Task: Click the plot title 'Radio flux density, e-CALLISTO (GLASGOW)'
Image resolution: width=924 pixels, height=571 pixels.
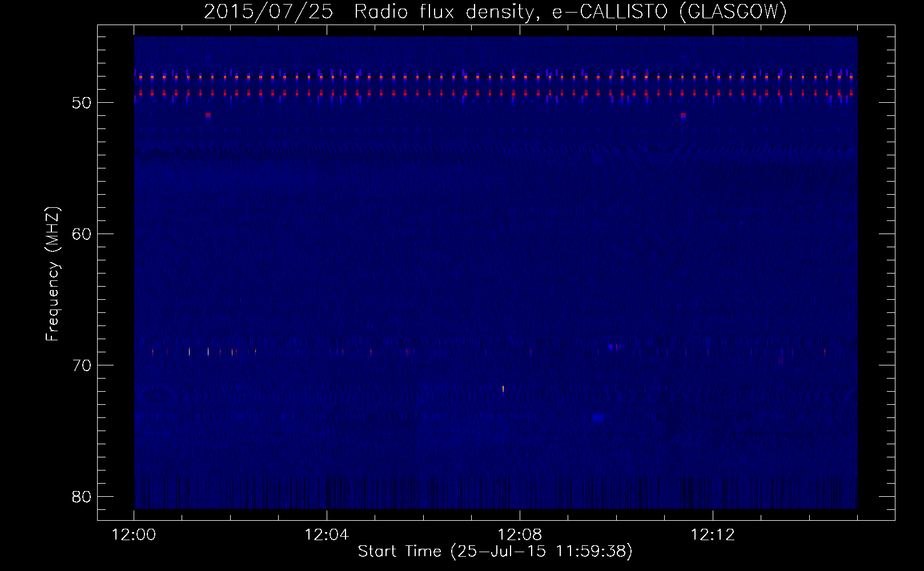Action: (x=571, y=11)
